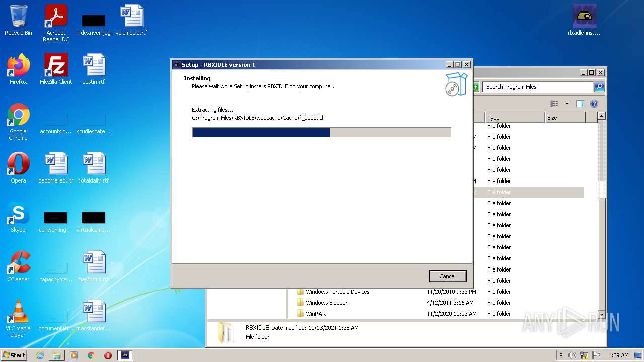Open the Action Center flag icon
644x362 pixels.
click(596, 355)
